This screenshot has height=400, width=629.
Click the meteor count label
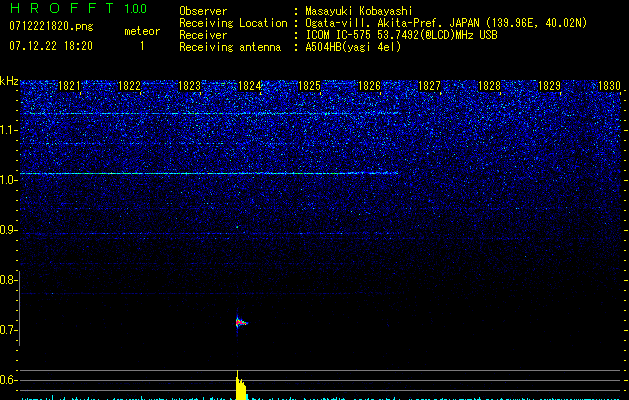[142, 31]
